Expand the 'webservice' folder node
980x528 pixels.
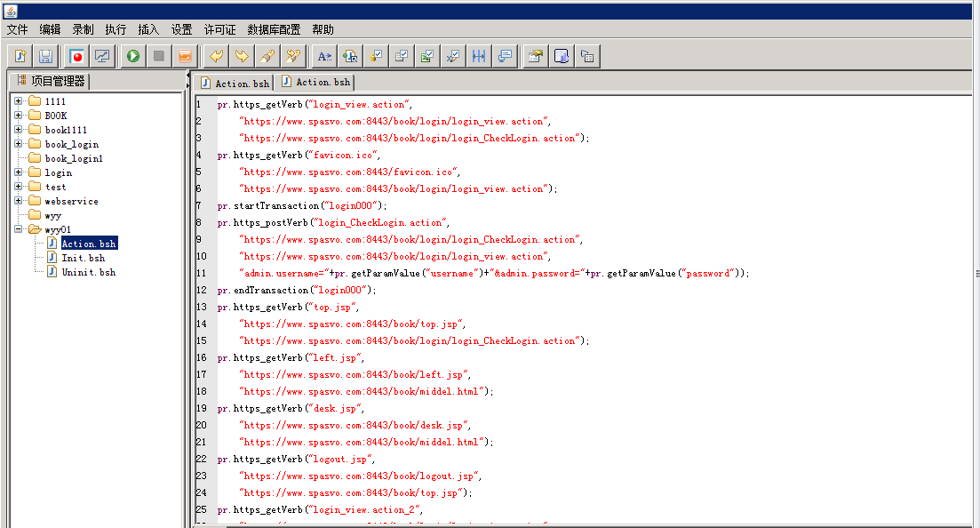[x=18, y=201]
